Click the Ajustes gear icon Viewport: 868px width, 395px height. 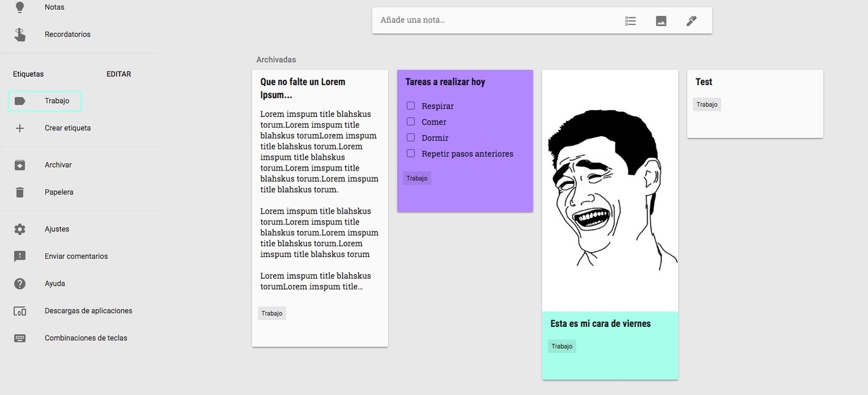coord(20,229)
